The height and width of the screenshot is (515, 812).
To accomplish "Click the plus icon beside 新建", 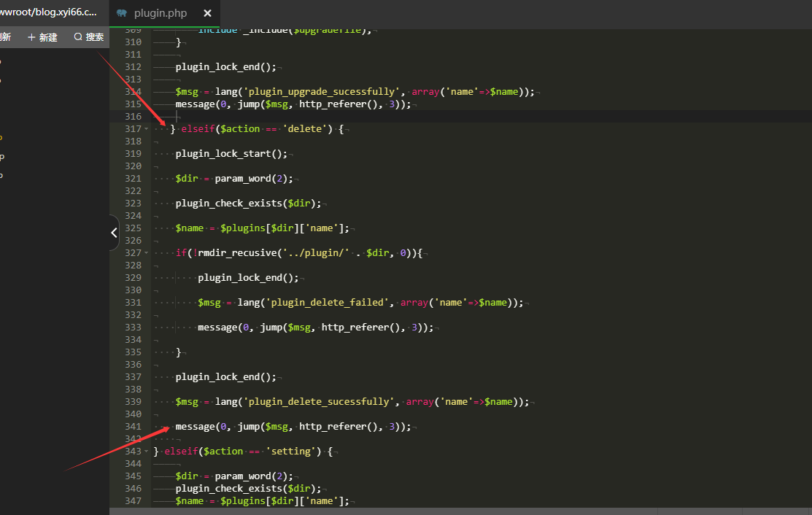I will (x=31, y=37).
